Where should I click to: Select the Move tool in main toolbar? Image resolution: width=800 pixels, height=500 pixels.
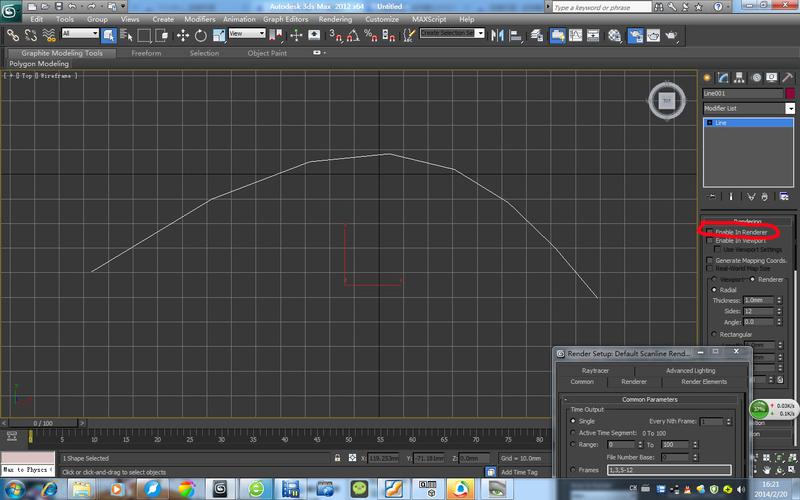(181, 34)
